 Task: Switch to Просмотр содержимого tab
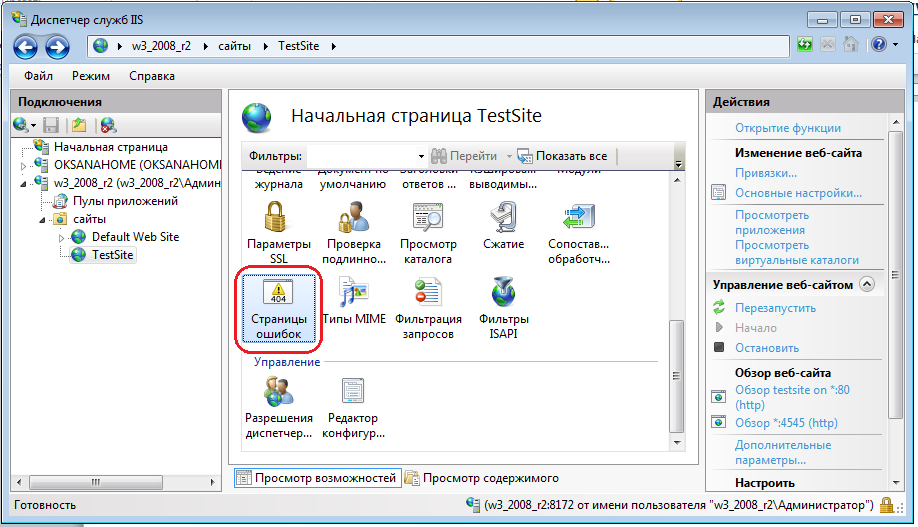pos(482,478)
